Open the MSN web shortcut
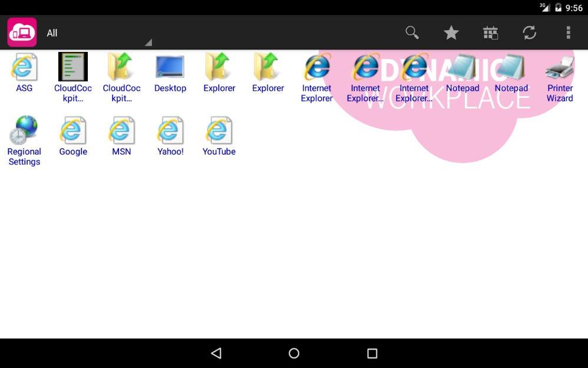Image resolution: width=588 pixels, height=368 pixels. click(121, 136)
